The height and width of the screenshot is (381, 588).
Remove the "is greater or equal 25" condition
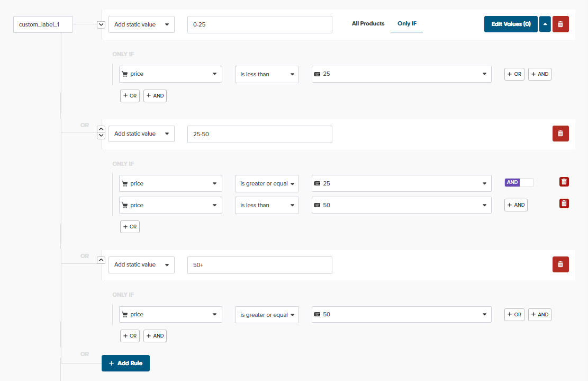pyautogui.click(x=564, y=182)
